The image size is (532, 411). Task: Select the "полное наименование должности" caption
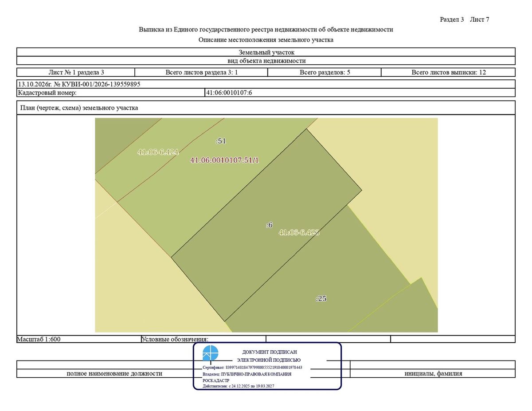[x=114, y=373]
